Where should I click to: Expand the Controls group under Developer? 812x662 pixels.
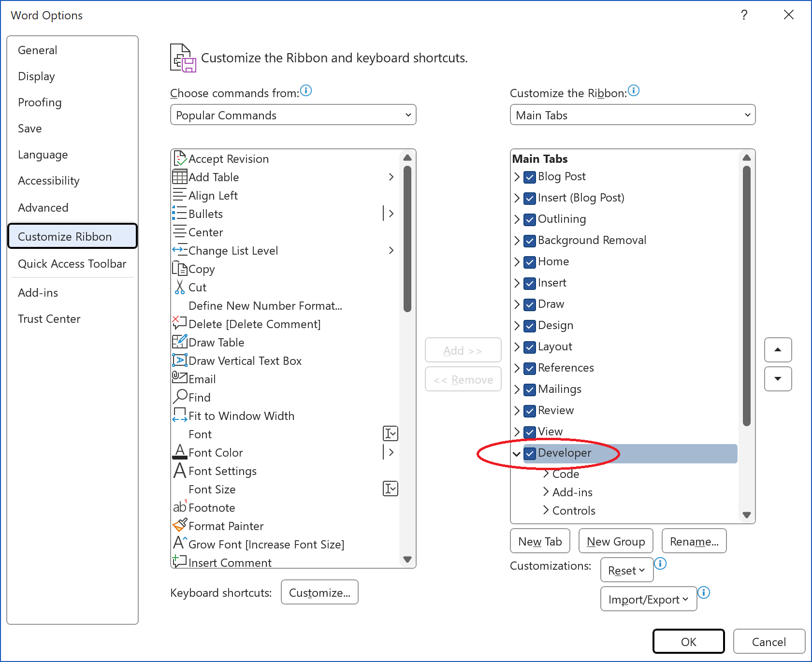pyautogui.click(x=546, y=510)
